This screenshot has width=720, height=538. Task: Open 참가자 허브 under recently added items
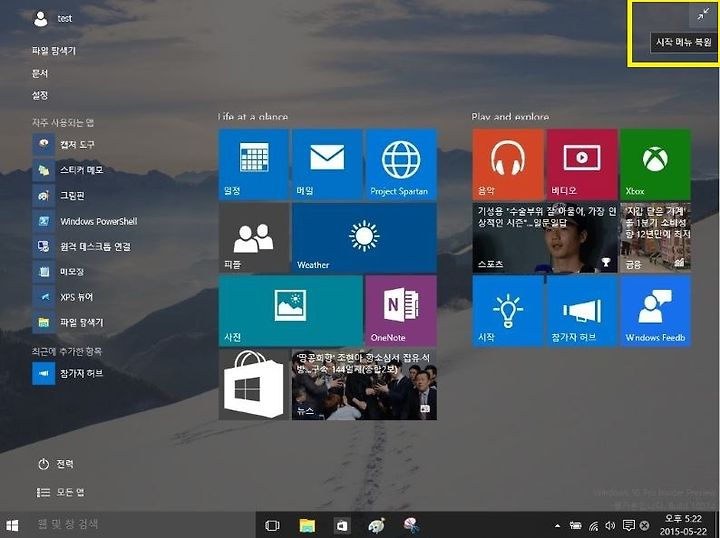[68, 373]
